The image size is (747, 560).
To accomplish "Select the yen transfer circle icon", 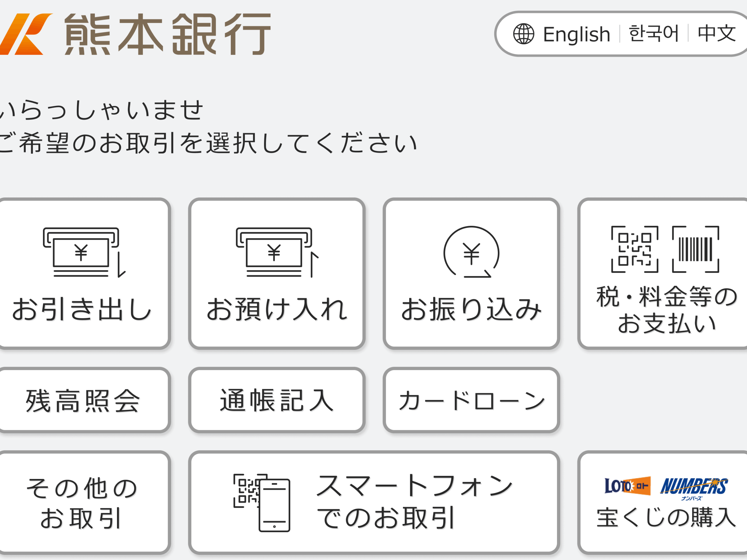I will [x=472, y=252].
